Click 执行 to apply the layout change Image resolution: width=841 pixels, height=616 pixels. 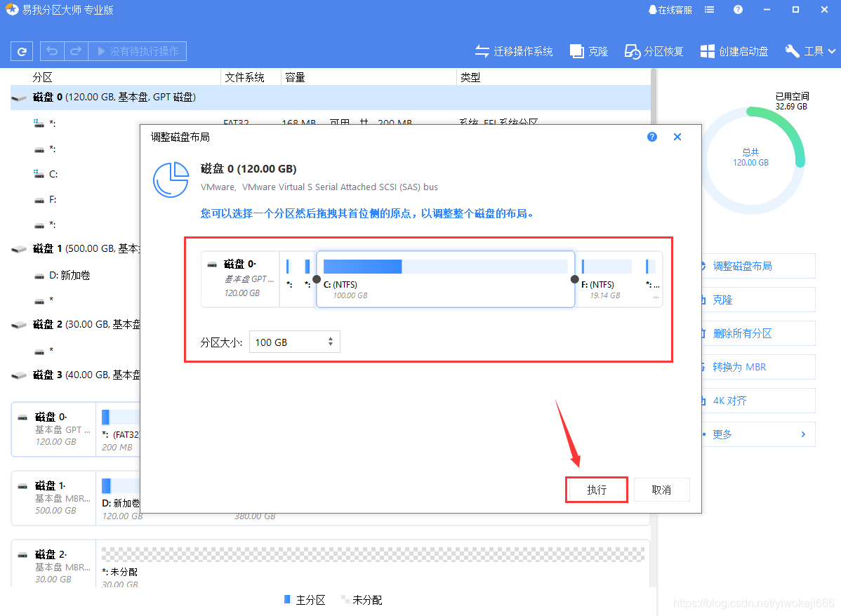(596, 489)
